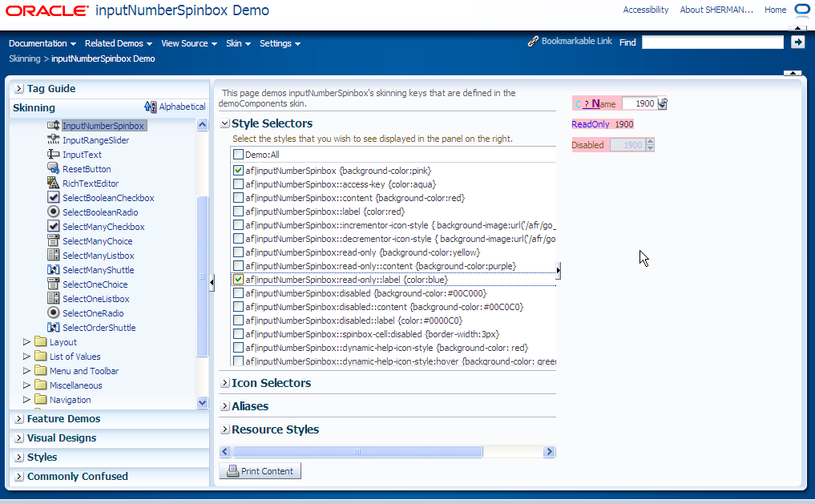This screenshot has width=815, height=504.
Task: Click the SelectBooleanRadio component icon
Action: 53,212
